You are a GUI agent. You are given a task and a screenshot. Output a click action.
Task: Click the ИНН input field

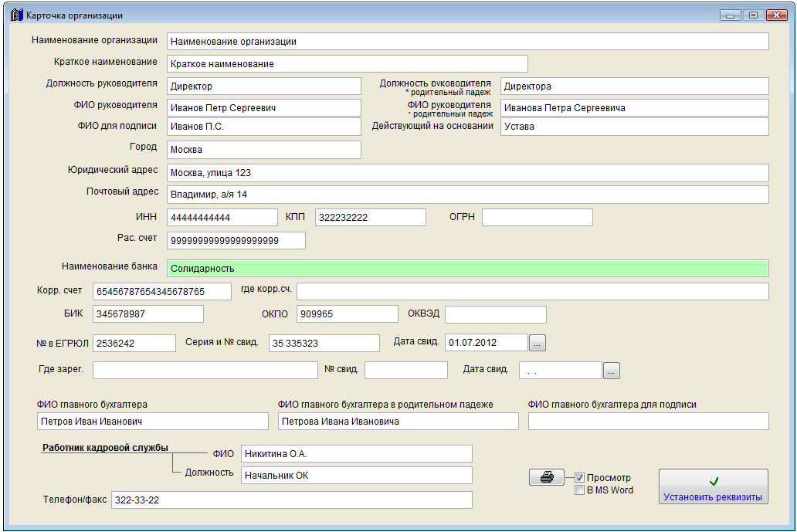(x=222, y=218)
